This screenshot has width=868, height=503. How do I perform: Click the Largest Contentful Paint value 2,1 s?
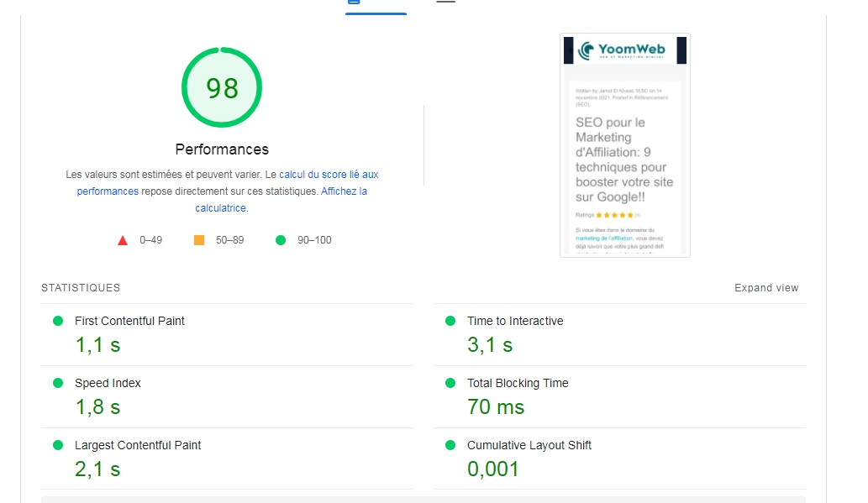coord(97,469)
